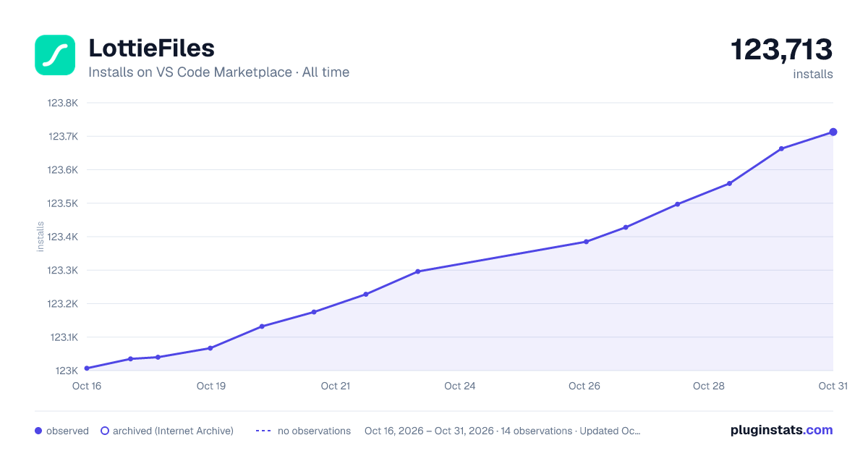The height and width of the screenshot is (456, 868).
Task: Click the final Oct 31 data point
Action: (833, 132)
